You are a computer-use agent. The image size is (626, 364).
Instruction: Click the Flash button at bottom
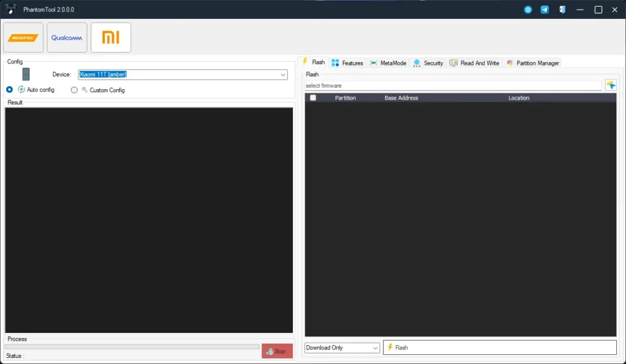(499, 348)
